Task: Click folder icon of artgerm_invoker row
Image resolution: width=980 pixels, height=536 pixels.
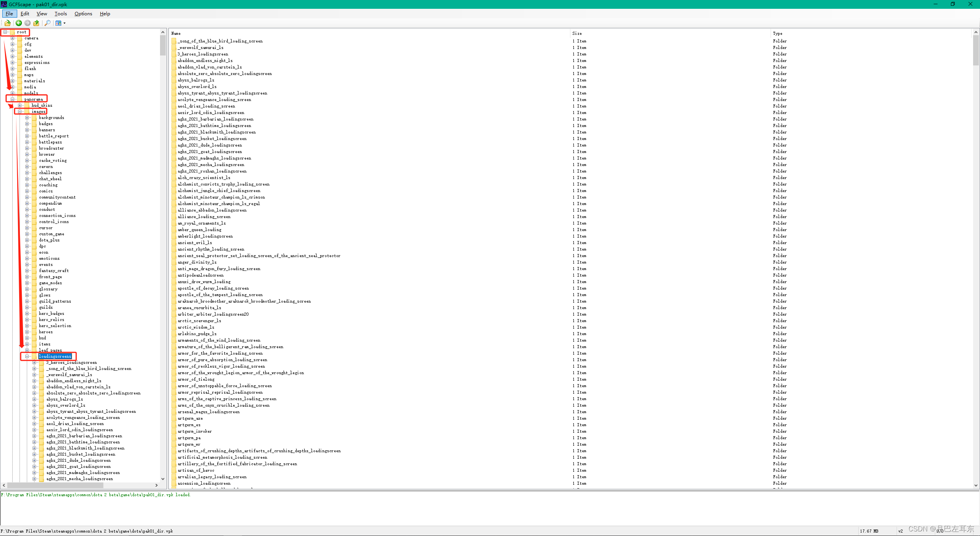Action: [x=174, y=432]
